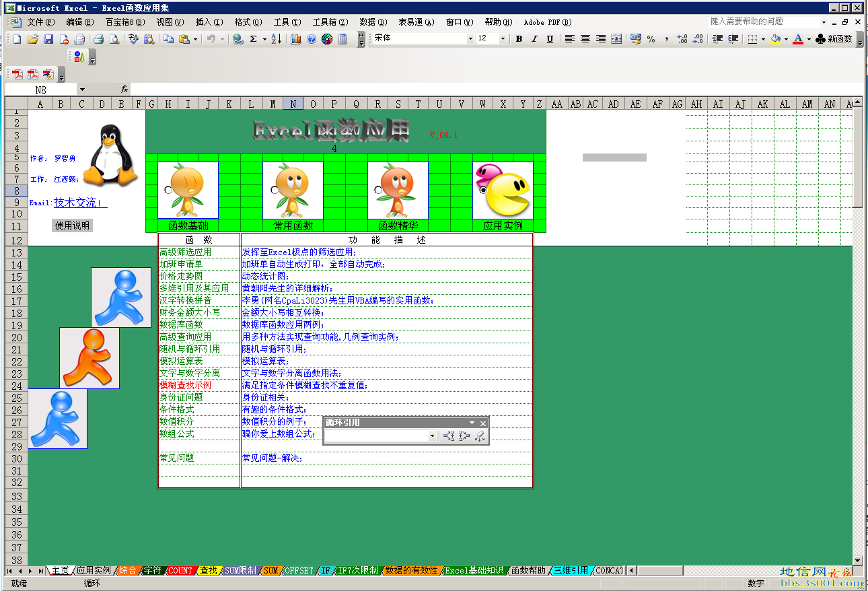The image size is (868, 591).
Task: Open the Borders dropdown arrow
Action: [x=763, y=39]
